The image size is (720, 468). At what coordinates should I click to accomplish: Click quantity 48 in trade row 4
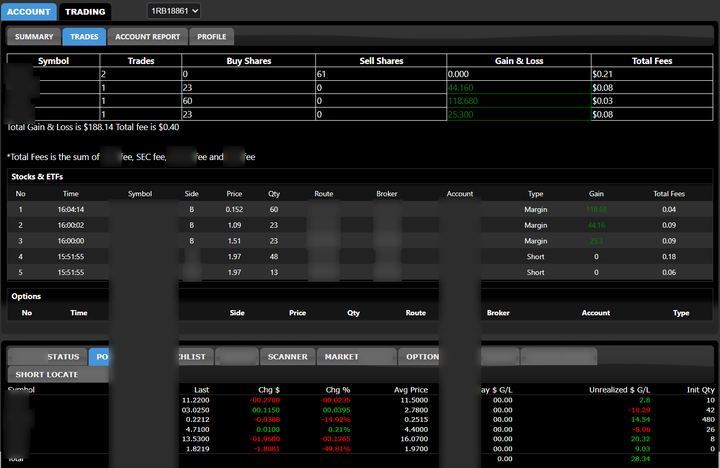click(274, 257)
